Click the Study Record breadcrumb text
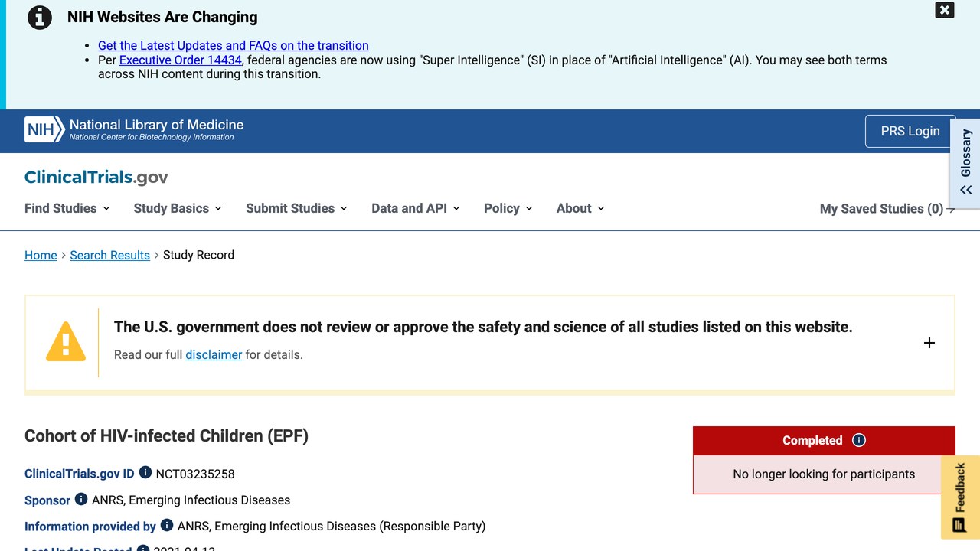The height and width of the screenshot is (551, 980). point(198,255)
